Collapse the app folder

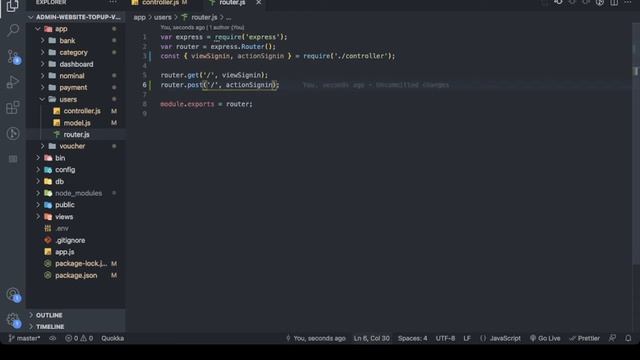pyautogui.click(x=61, y=29)
